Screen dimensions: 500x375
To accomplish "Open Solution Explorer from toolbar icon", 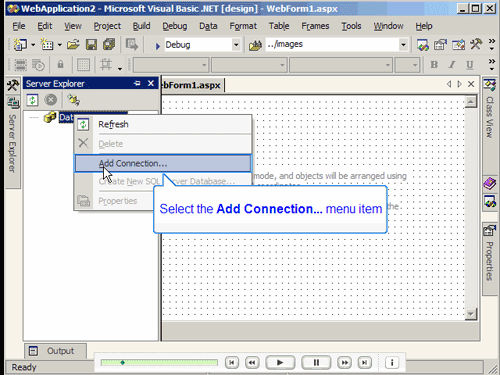I will point(423,45).
